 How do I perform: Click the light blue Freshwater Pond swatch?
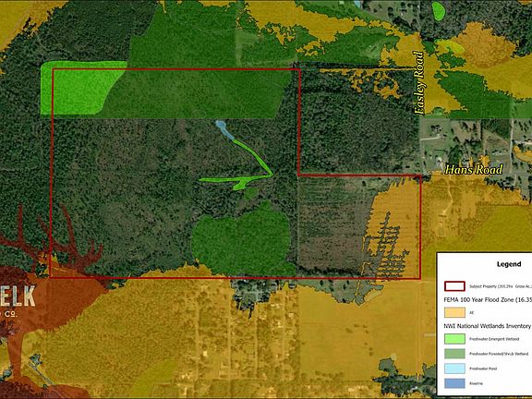(454, 369)
